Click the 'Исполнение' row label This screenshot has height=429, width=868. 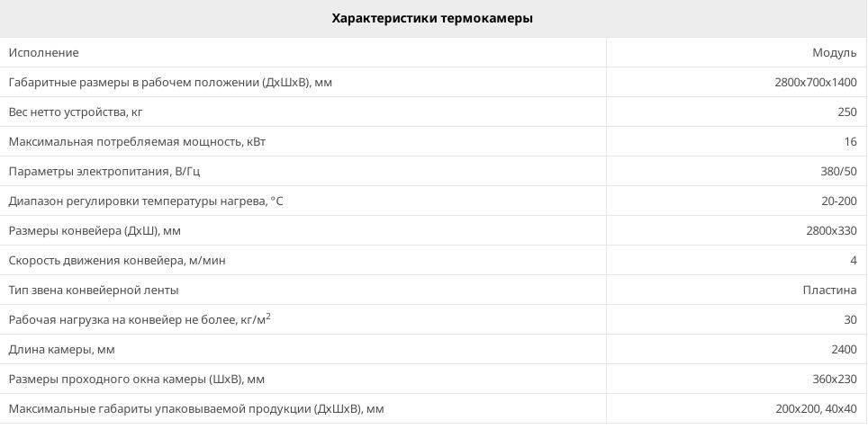click(x=44, y=53)
